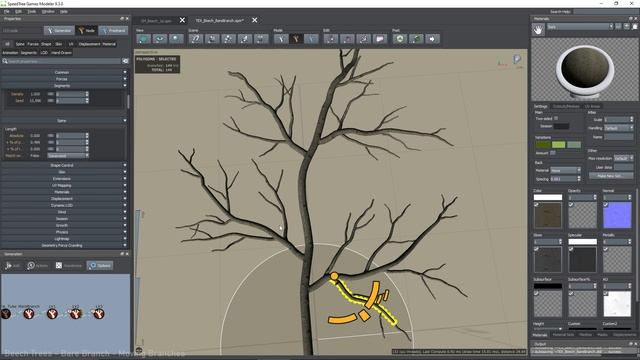Open the Help menu
Screen dimensions: 640x360
(64, 11)
